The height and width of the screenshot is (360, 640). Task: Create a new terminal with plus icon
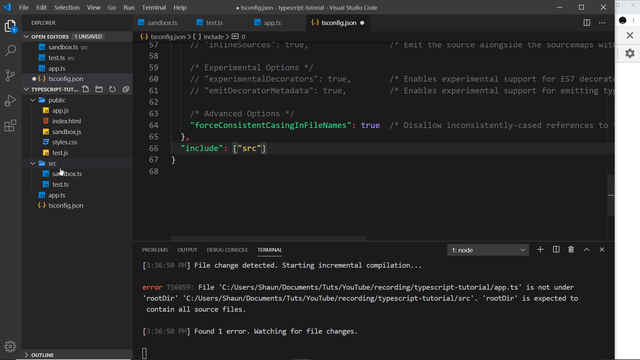coord(540,249)
